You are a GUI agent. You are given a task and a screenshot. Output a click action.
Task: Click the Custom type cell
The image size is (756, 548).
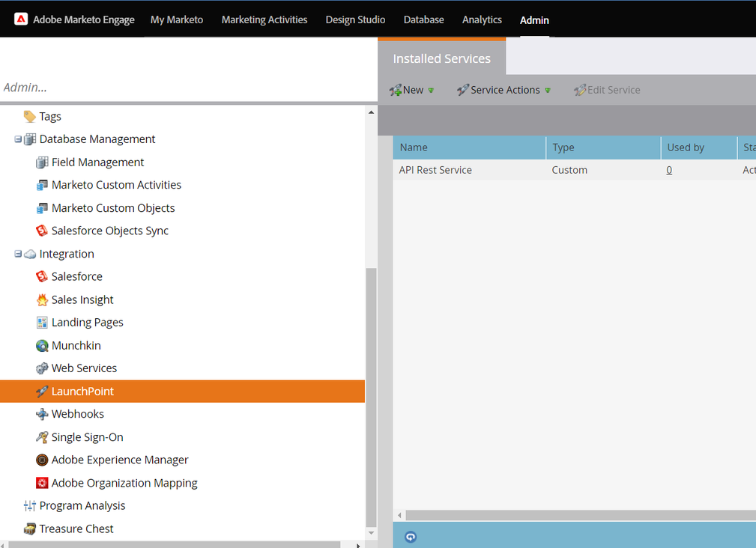click(x=569, y=170)
